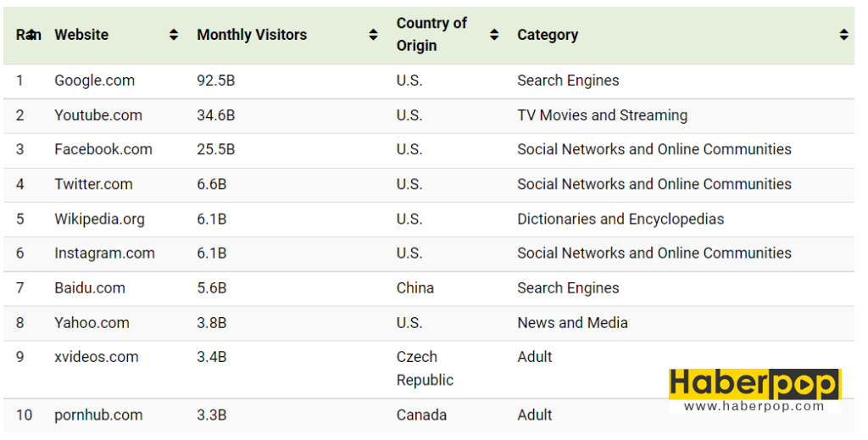Screen dimensions: 868x440
Task: Click the Website column header text
Action: pyautogui.click(x=81, y=35)
